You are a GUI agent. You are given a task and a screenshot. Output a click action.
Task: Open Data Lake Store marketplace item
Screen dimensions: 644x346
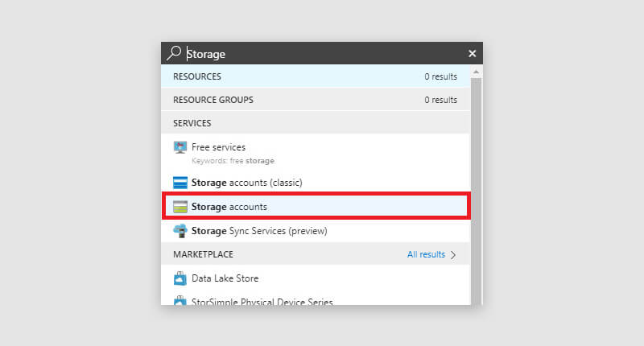225,278
